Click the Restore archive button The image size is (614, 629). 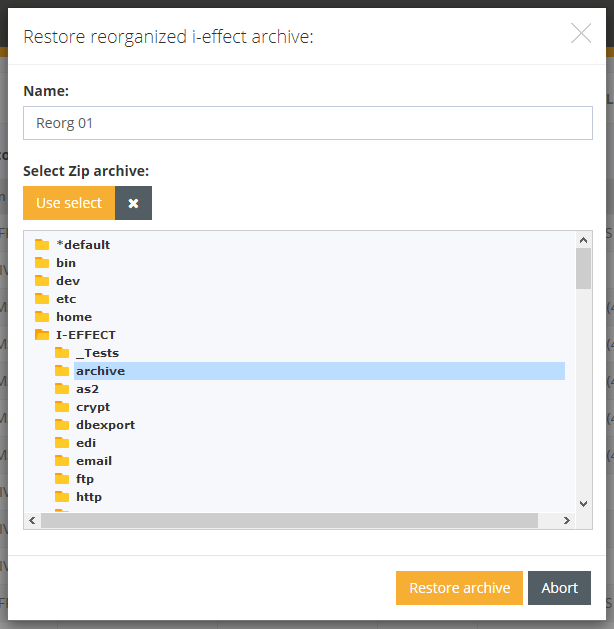(459, 588)
